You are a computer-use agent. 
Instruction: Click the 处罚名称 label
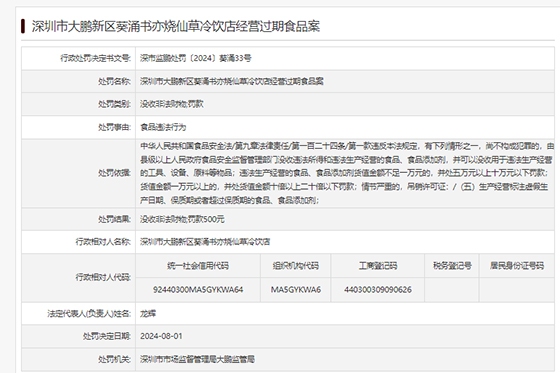(x=114, y=81)
